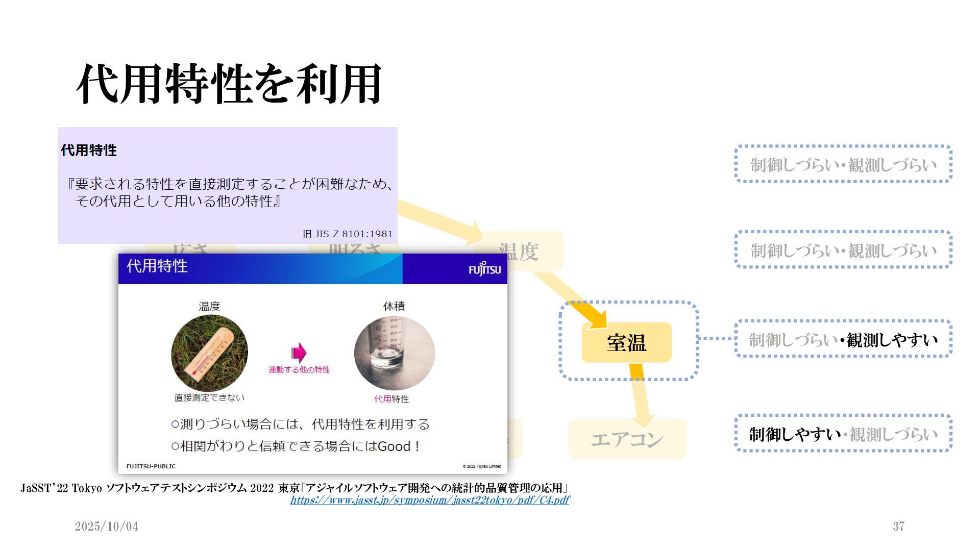980x551 pixels.
Task: Click the purple 代用特性 definition box heading
Action: pyautogui.click(x=89, y=151)
